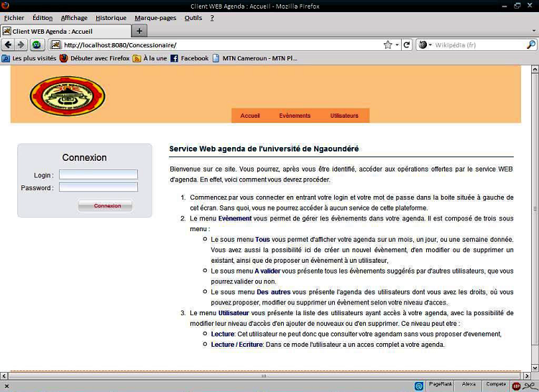Click the browser Forward arrow button
This screenshot has width=539, height=392.
[x=21, y=45]
